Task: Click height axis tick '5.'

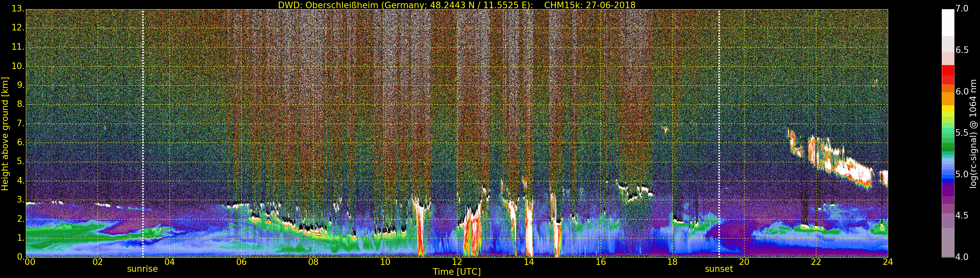Action: (21, 162)
